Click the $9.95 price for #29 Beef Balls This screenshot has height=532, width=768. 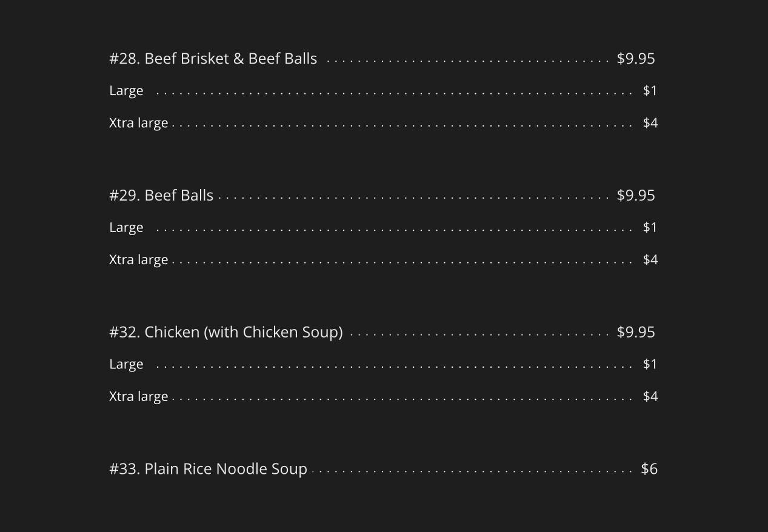coord(635,196)
